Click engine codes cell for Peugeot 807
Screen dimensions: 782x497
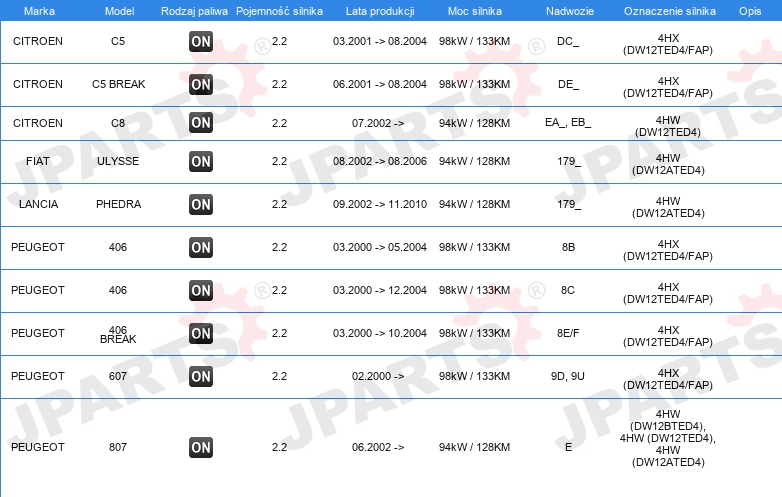(668, 438)
